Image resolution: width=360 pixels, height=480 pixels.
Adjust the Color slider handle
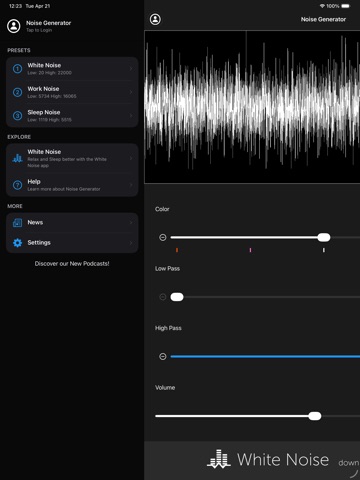[324, 237]
